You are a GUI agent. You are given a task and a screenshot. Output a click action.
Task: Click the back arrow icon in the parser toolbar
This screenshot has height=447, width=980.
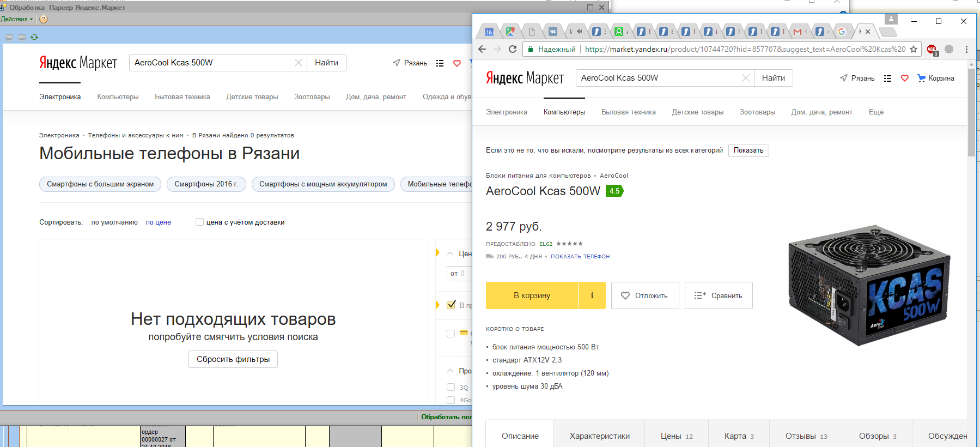(9, 38)
